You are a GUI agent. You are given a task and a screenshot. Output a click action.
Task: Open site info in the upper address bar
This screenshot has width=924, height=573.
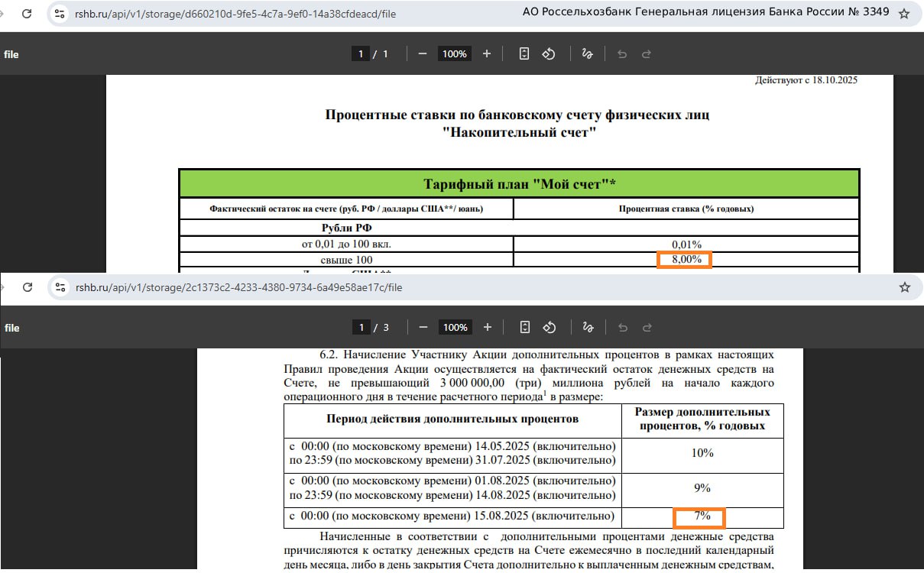coord(60,14)
